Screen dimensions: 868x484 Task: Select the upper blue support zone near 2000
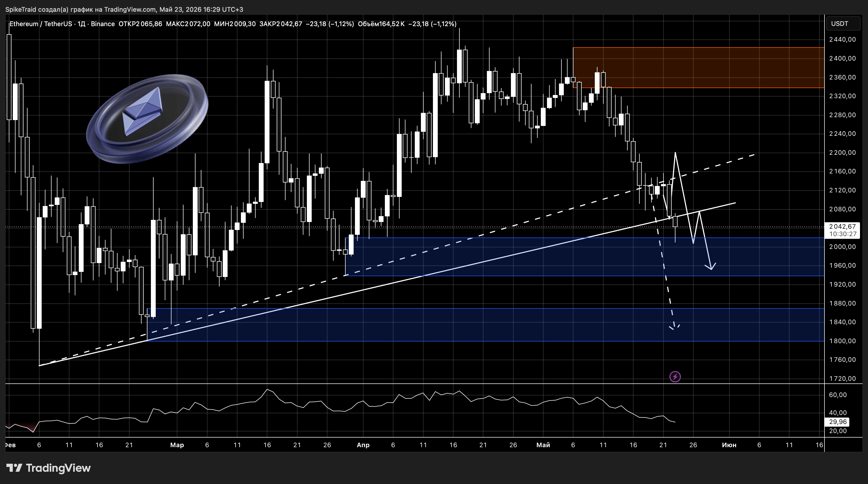[x=585, y=257]
